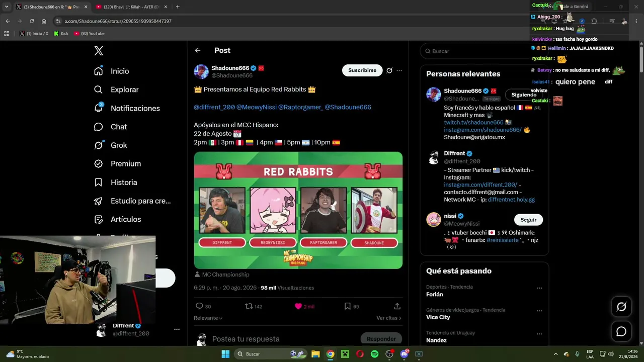Viewport: 644px width, 362px height.
Task: Repost the post with 142 reposts
Action: 249,306
